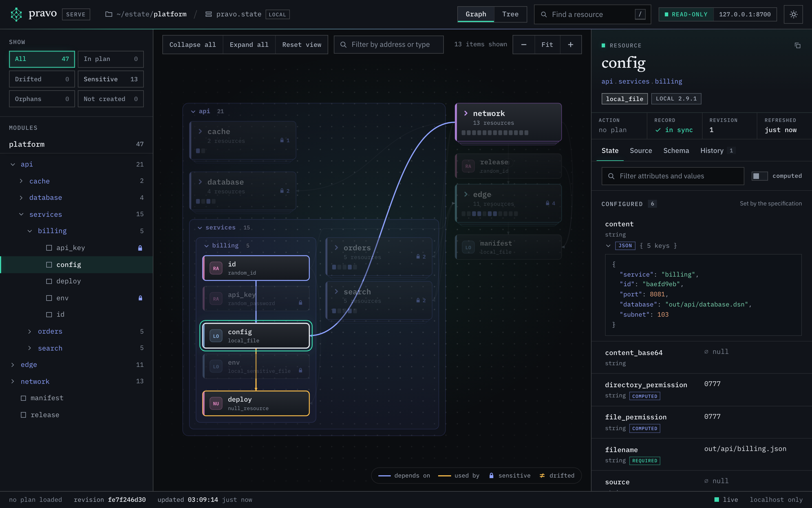Click the Collapse all button
Image resolution: width=812 pixels, height=508 pixels.
(193, 45)
